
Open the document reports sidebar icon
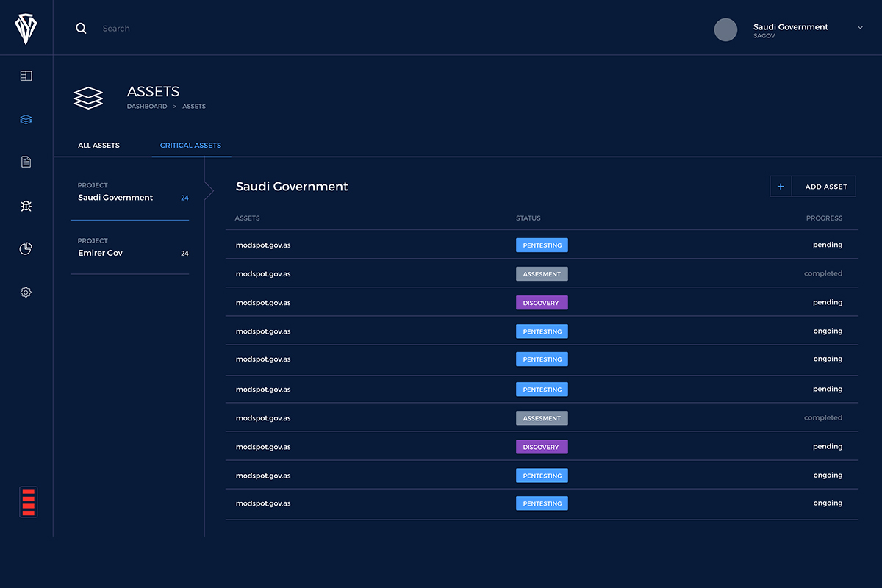[26, 162]
